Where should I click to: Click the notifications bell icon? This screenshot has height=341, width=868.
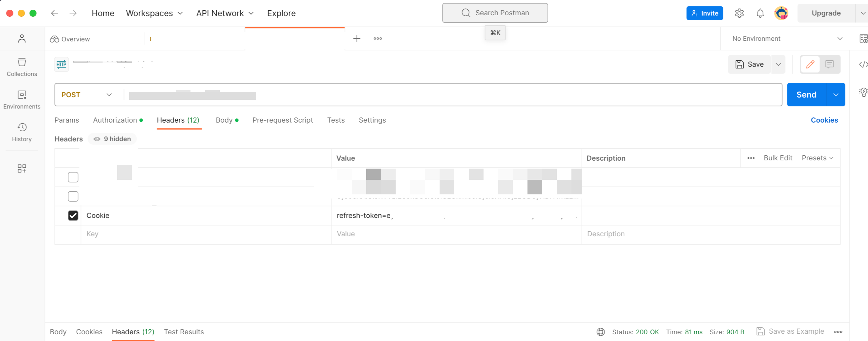pyautogui.click(x=760, y=13)
